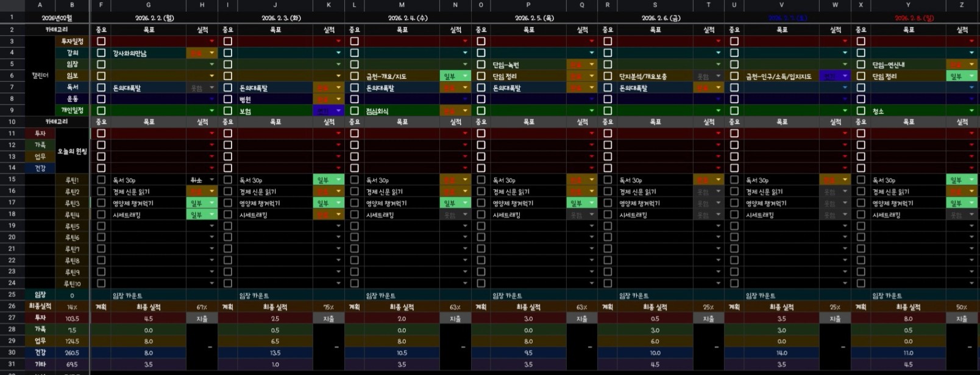Click the 루틴5 label cell
Viewport: 980px width, 375px height.
72,226
